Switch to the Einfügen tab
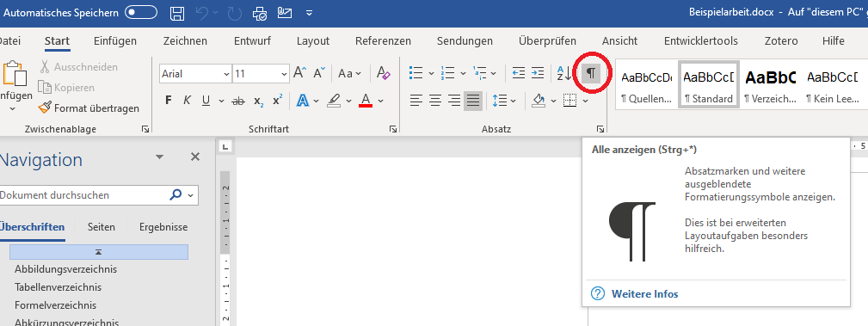This screenshot has height=326, width=868. point(115,41)
